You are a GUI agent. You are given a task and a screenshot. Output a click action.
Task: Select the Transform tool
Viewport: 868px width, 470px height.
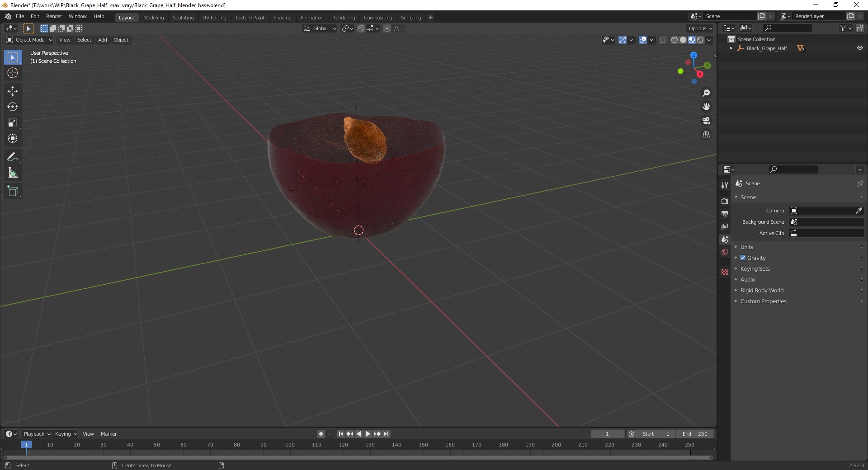13,138
